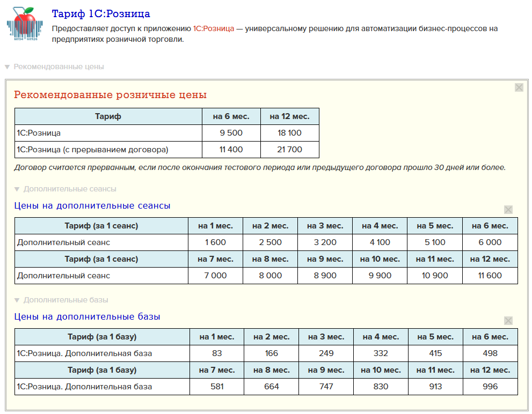Select the 332 additional base price
Image resolution: width=532 pixels, height=414 pixels.
tap(381, 353)
